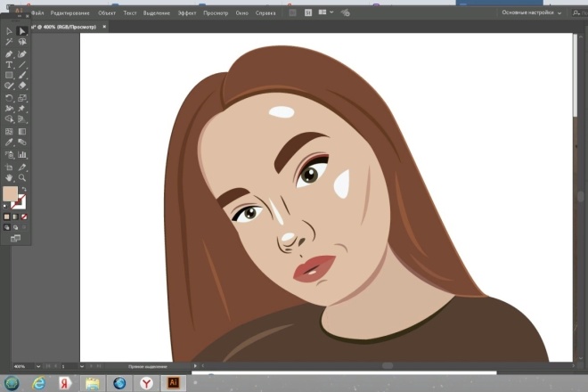This screenshot has width=588, height=392.
Task: Open Internet Explorer from the taskbar
Action: point(38,383)
